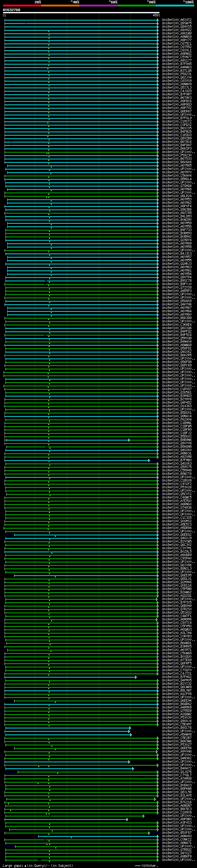This screenshot has height=868, width=197.
Task: Select the UniRef100_B4LDM3 label
Action: click(176, 216)
